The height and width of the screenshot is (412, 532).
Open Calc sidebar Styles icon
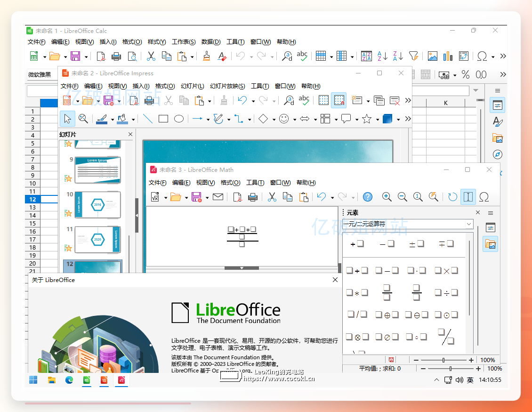[497, 121]
